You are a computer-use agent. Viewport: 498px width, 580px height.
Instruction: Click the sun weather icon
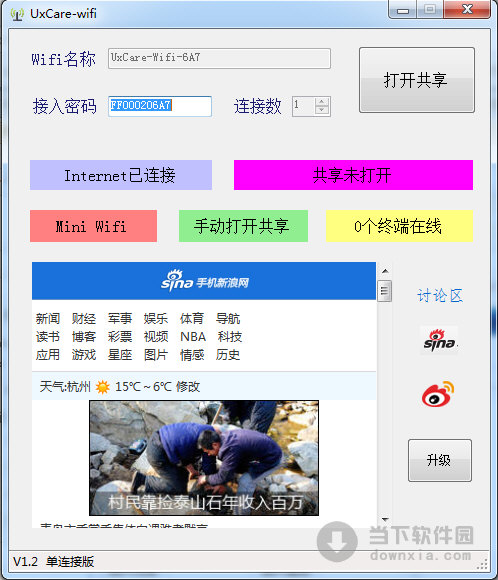[102, 387]
